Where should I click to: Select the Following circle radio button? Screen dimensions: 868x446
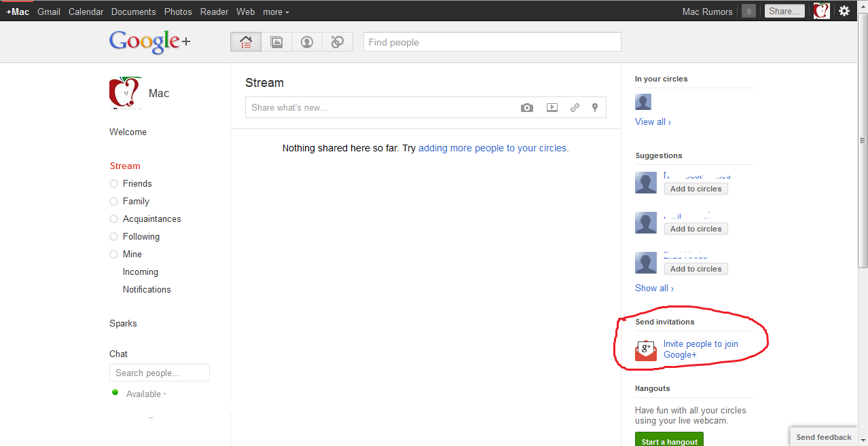pos(113,236)
